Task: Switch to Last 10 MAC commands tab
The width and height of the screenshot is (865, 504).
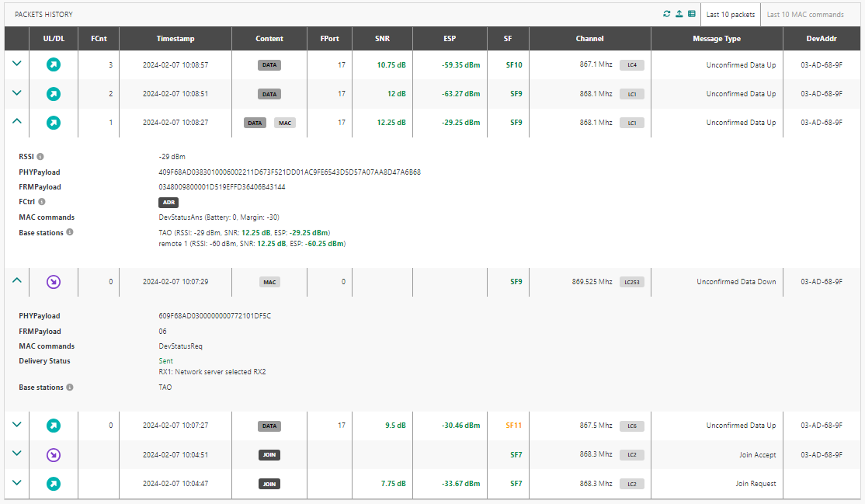Action: 804,15
